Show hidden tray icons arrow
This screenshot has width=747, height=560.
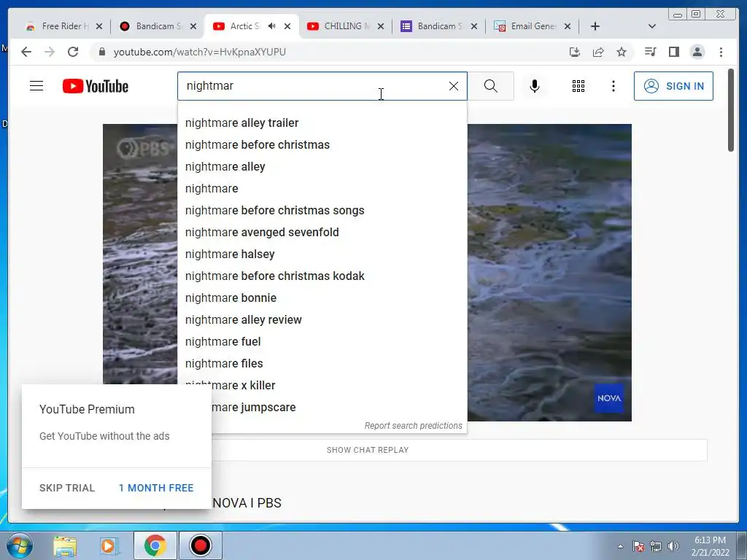pos(620,546)
